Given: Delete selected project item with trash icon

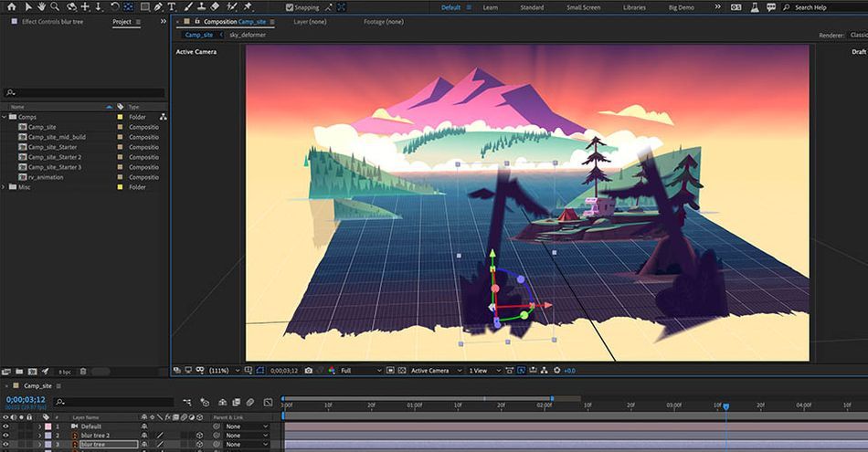Looking at the screenshot, I should 83,372.
